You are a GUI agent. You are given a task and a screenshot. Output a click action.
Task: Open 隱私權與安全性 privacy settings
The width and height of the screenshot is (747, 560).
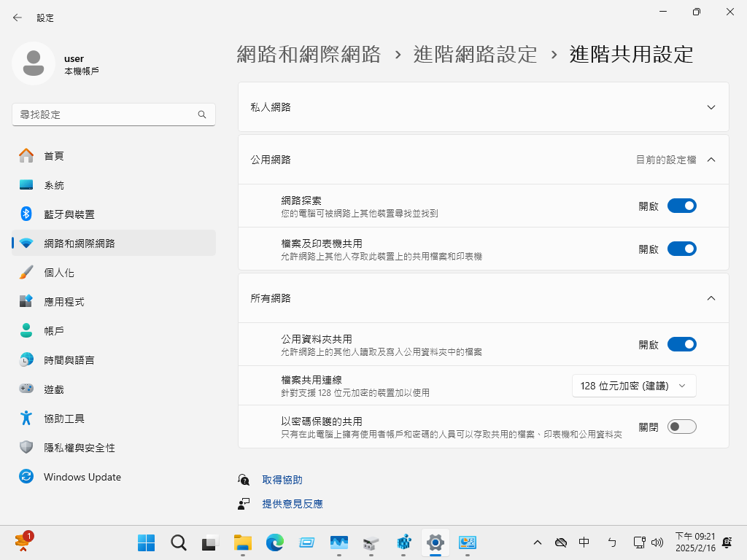(79, 448)
